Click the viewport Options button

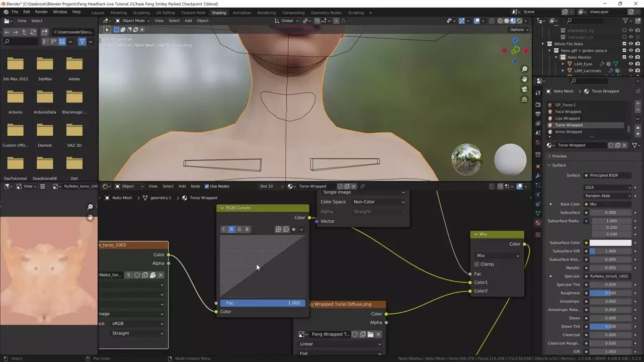(x=519, y=30)
